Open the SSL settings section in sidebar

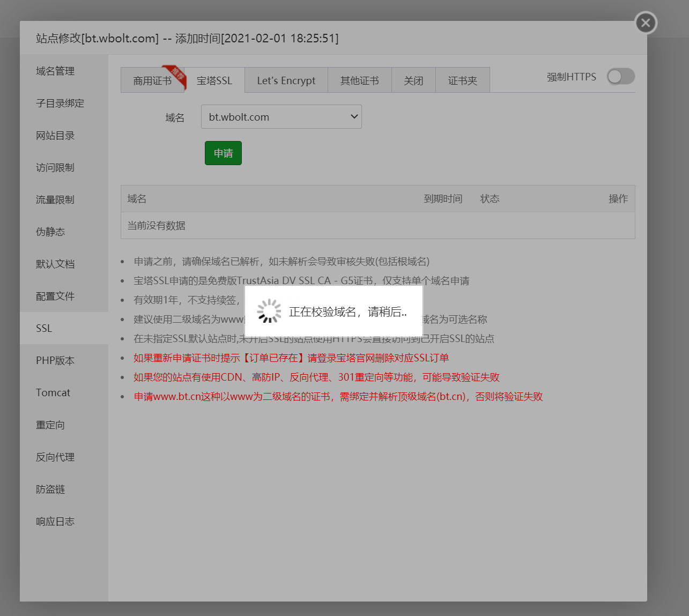click(43, 328)
